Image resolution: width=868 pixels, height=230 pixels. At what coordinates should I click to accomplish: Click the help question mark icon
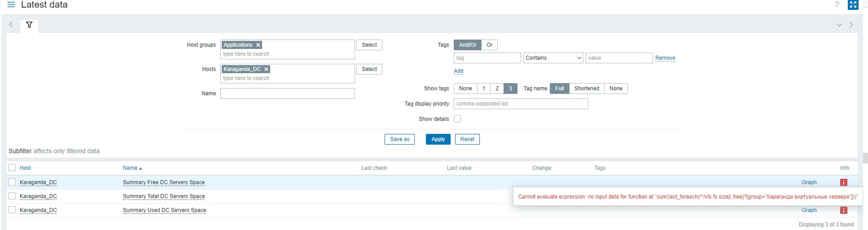click(x=837, y=5)
